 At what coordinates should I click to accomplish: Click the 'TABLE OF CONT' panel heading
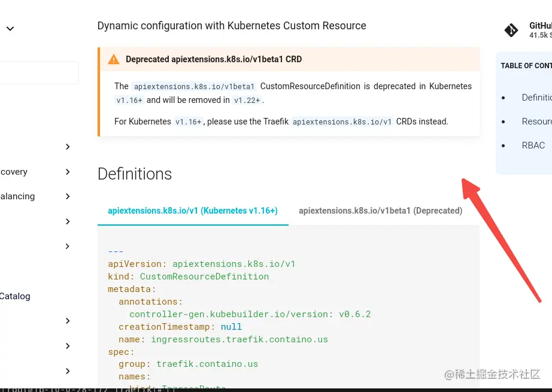tap(526, 66)
